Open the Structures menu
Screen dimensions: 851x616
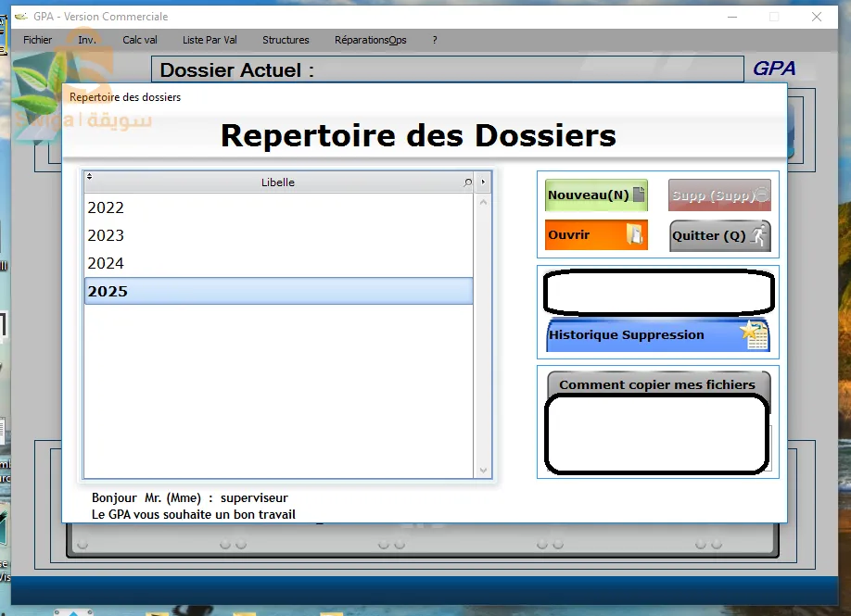[286, 40]
